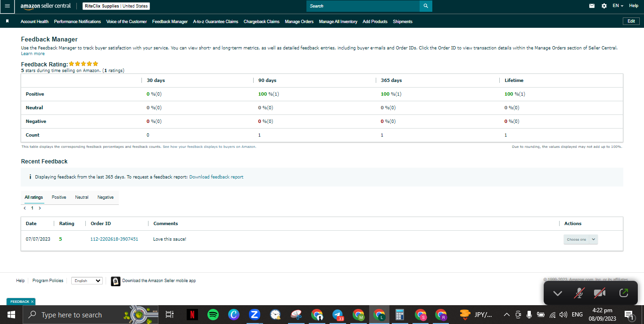Open the RiteClix Supplies account switcher
This screenshot has height=324, width=644.
(x=116, y=6)
